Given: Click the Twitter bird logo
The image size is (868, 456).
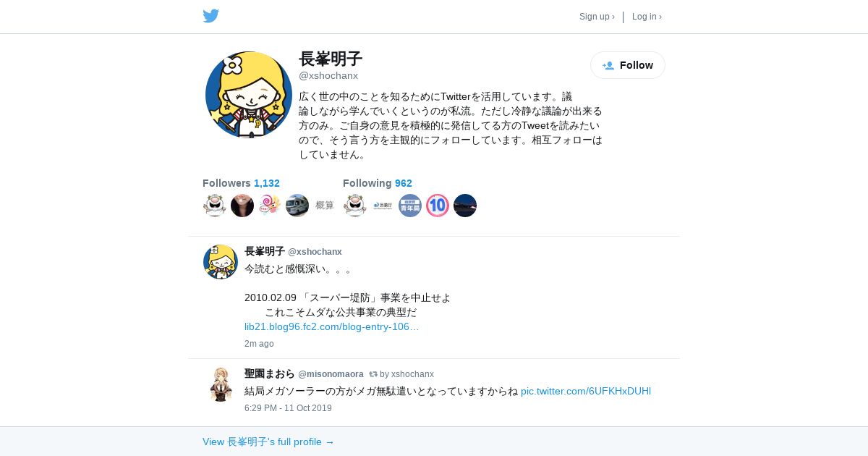Looking at the screenshot, I should coord(210,16).
